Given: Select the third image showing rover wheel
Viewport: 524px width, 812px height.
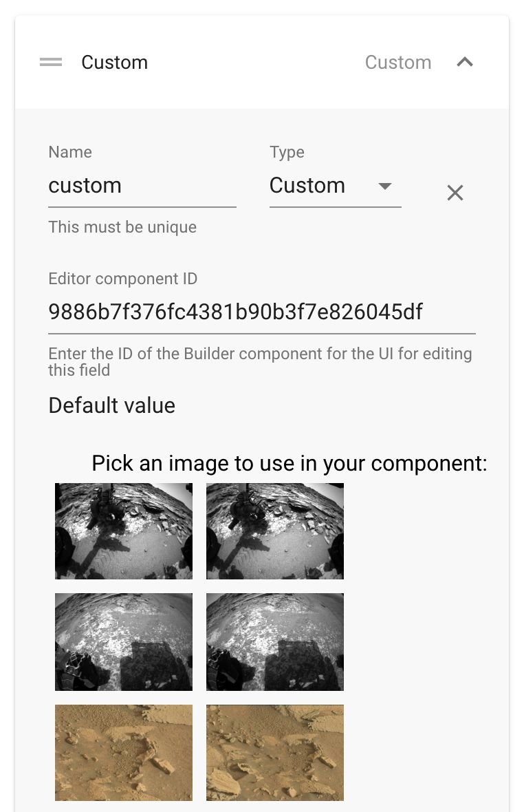Looking at the screenshot, I should pyautogui.click(x=124, y=642).
